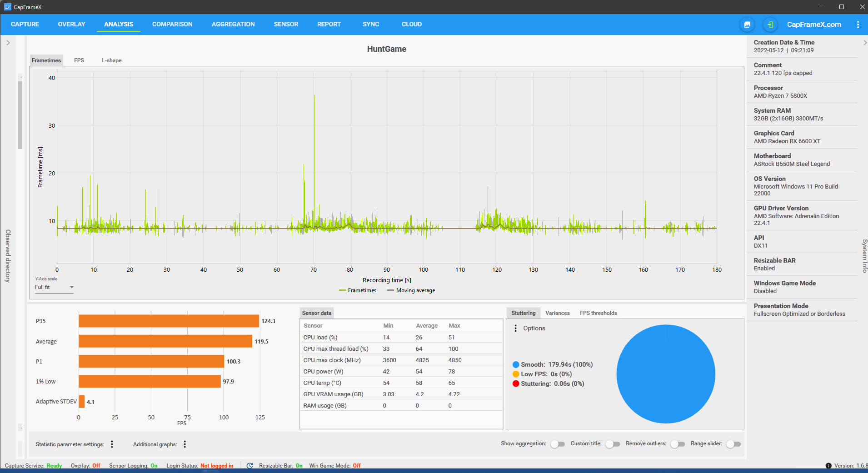The image size is (868, 473).
Task: Click the CPU max clock (MHz) row
Action: pyautogui.click(x=401, y=360)
